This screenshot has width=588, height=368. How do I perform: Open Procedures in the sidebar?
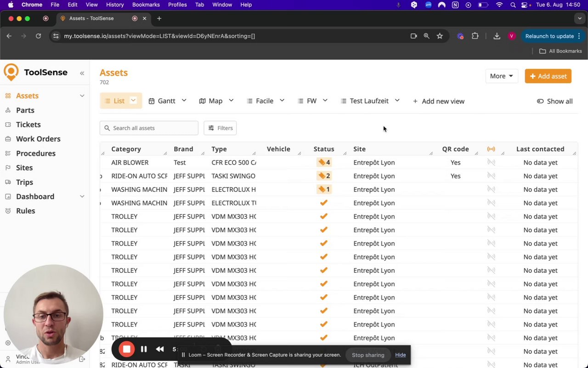coord(36,153)
